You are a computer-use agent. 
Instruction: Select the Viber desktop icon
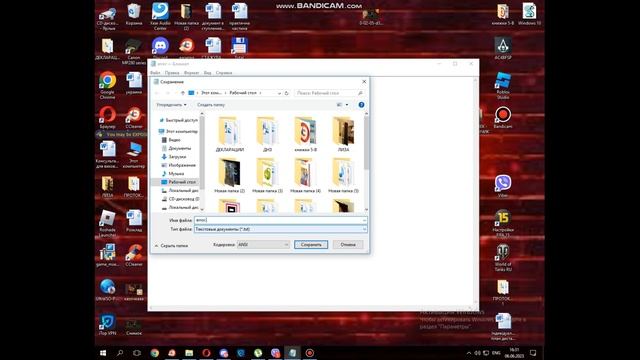503,186
